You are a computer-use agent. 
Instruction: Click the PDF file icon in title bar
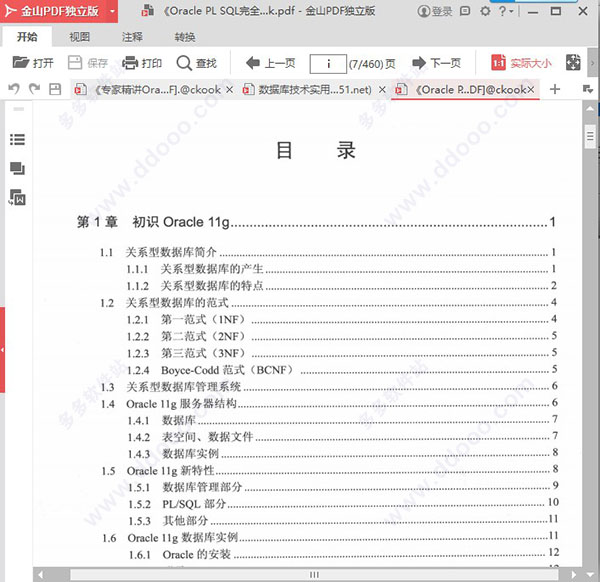pos(148,11)
